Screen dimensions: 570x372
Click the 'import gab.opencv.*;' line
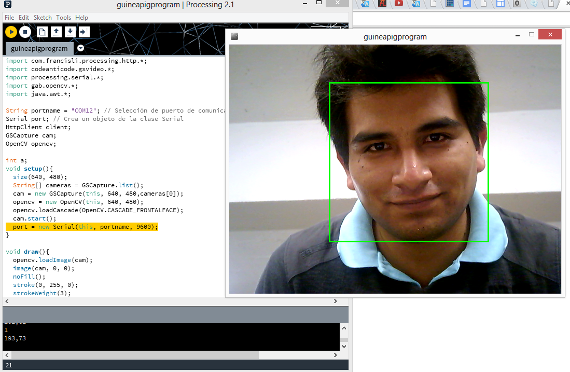(42, 86)
